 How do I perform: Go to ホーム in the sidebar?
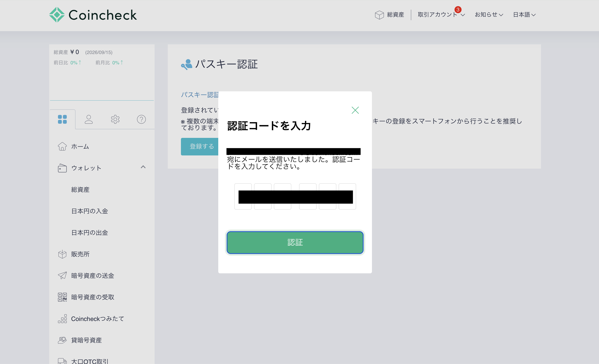coord(80,146)
